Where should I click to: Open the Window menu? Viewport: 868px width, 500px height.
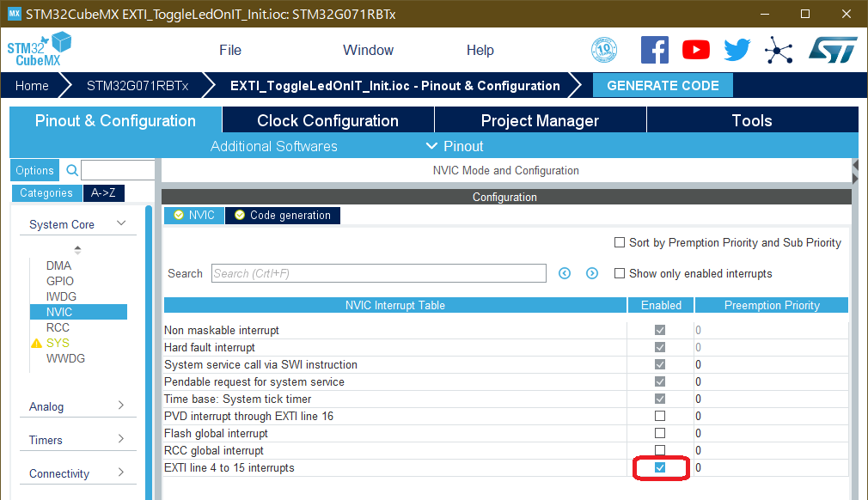coord(368,51)
